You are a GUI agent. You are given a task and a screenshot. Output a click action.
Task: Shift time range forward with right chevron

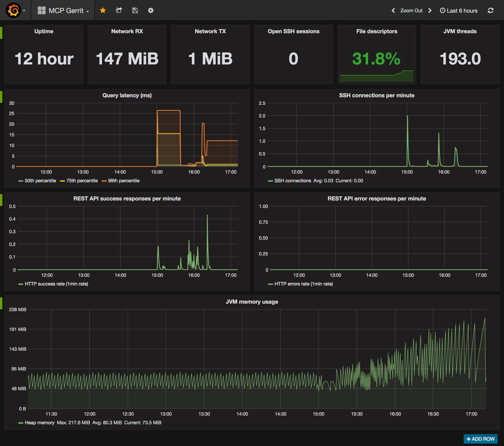(430, 11)
